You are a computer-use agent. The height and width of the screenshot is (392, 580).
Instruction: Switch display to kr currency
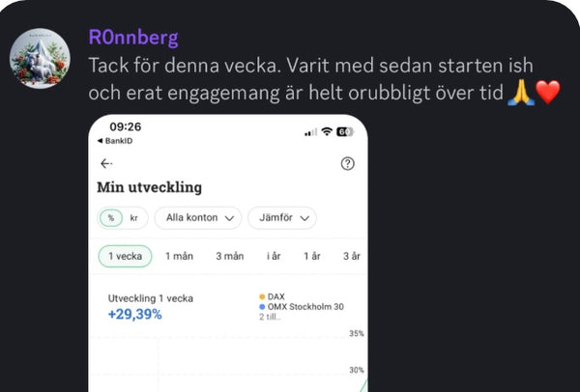(133, 218)
